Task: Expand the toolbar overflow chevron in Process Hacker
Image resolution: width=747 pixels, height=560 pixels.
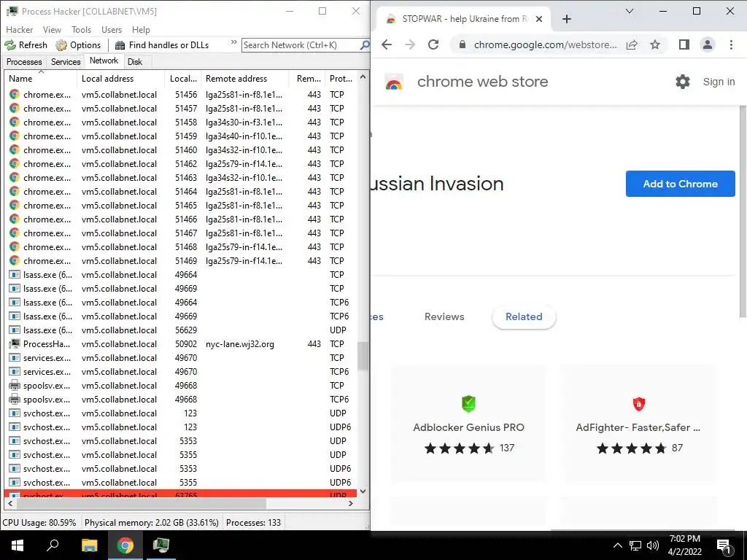Action: point(234,42)
